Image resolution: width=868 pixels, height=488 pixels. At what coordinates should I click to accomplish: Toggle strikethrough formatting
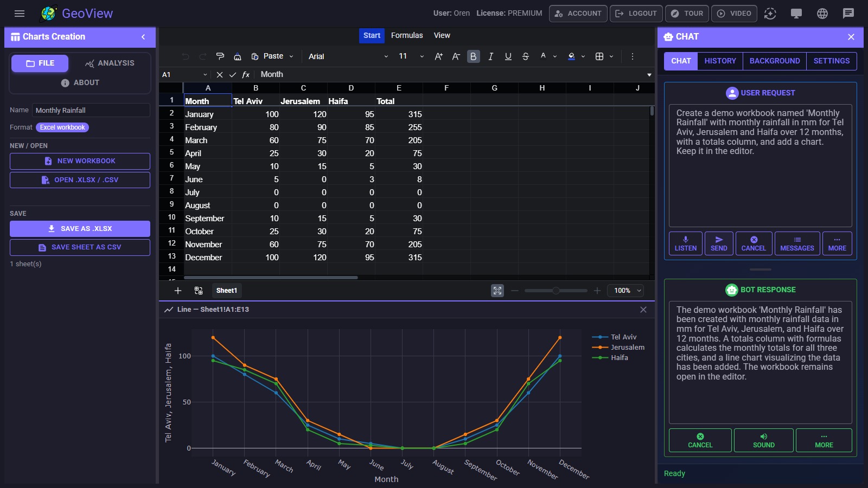tap(526, 56)
